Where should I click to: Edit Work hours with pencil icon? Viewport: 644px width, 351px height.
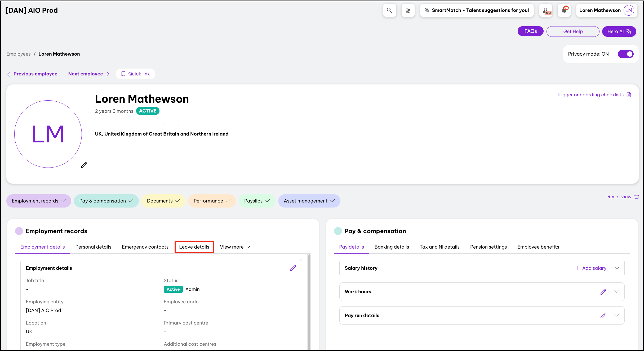click(603, 292)
